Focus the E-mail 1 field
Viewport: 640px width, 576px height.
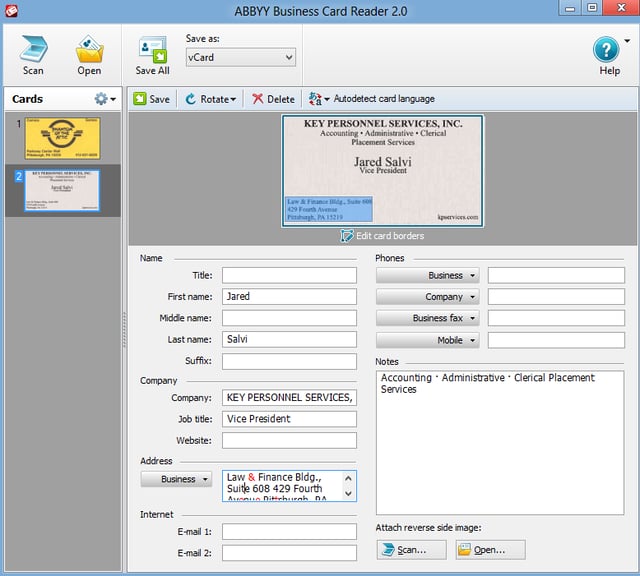click(x=289, y=532)
